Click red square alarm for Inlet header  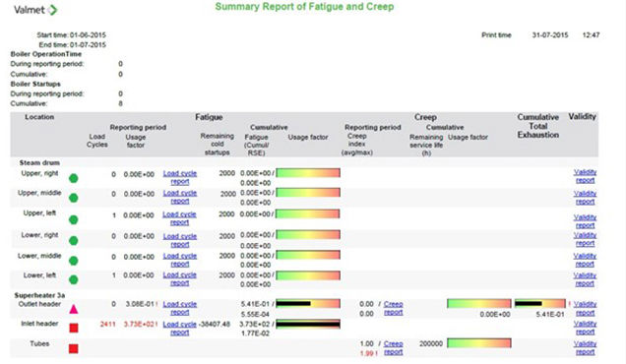[x=74, y=328]
